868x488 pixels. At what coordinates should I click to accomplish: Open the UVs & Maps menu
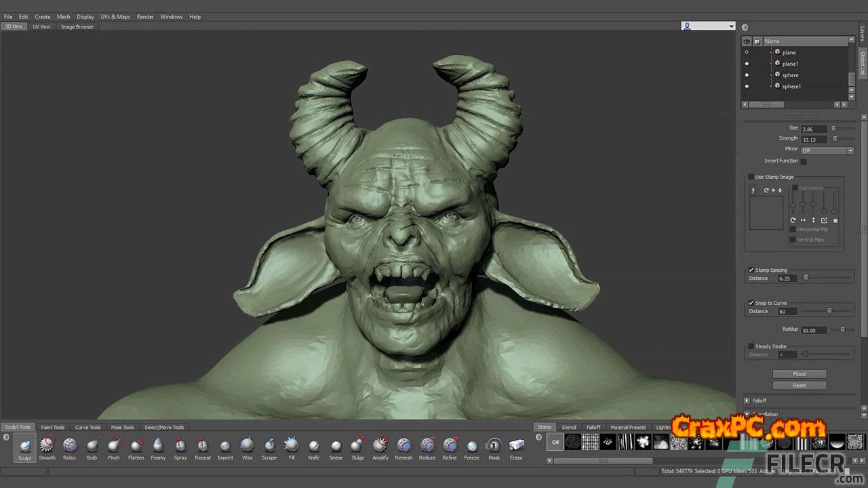point(115,16)
